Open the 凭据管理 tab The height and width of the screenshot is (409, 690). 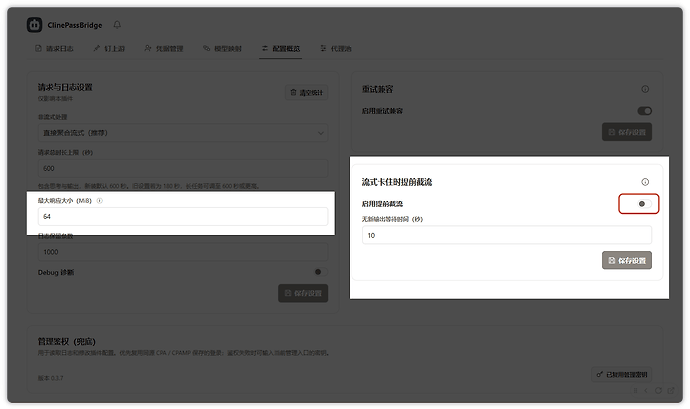pyautogui.click(x=164, y=48)
